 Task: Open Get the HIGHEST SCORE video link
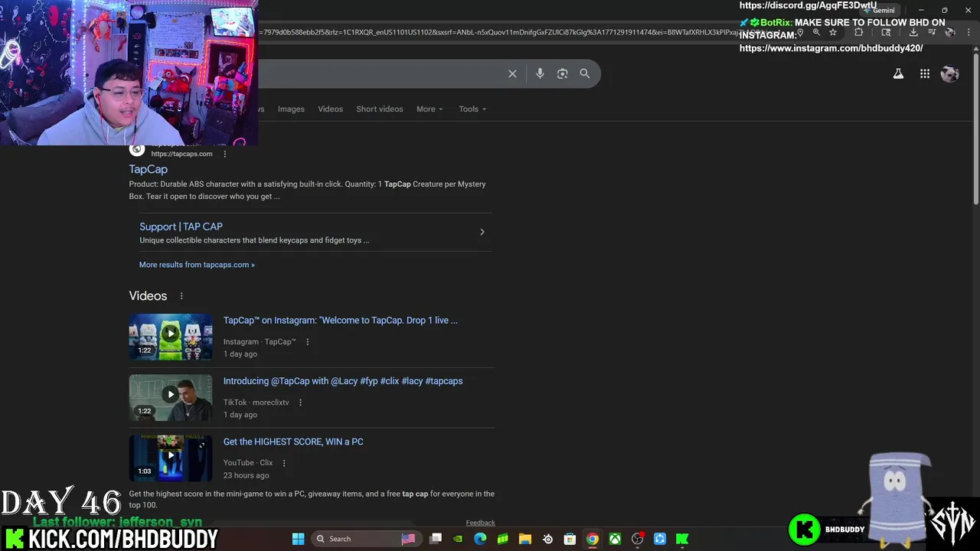[x=293, y=442]
